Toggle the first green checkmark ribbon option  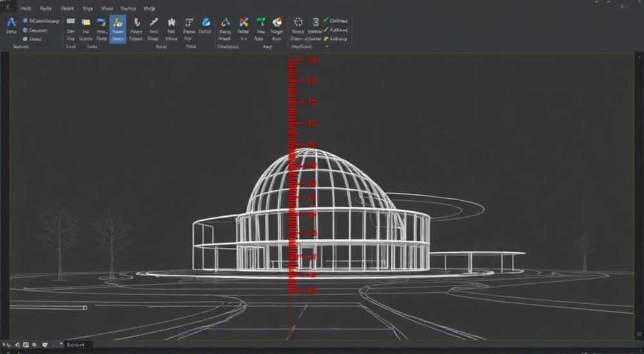tap(336, 20)
